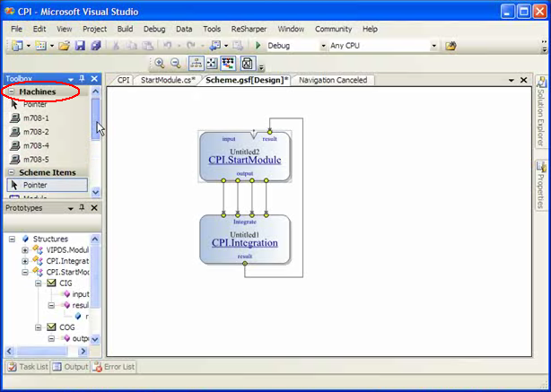Click the folder icon right of Any CPU
Viewport: 551px width, 392px height.
450,46
